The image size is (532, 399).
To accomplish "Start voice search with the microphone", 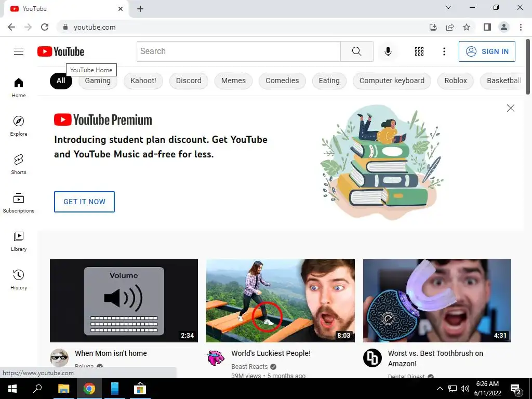I will (x=388, y=51).
